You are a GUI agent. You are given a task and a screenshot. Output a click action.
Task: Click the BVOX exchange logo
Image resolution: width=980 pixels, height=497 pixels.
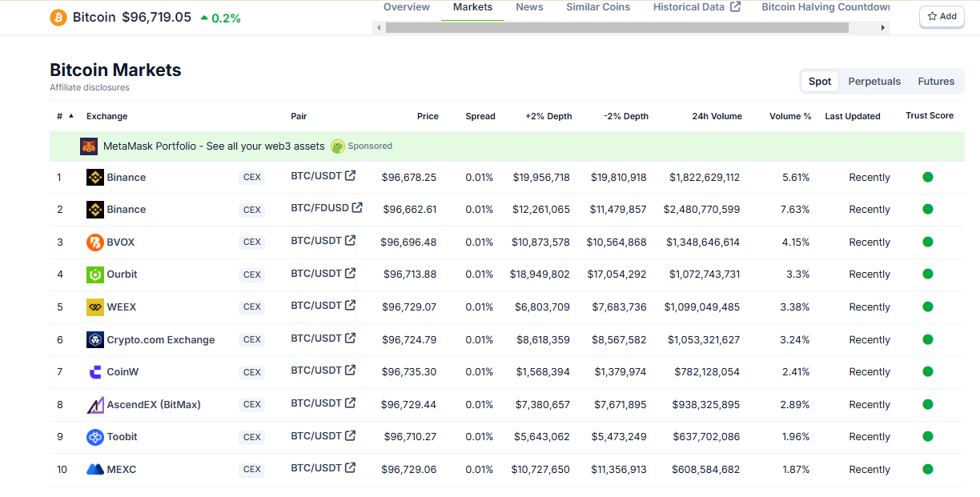[x=95, y=242]
